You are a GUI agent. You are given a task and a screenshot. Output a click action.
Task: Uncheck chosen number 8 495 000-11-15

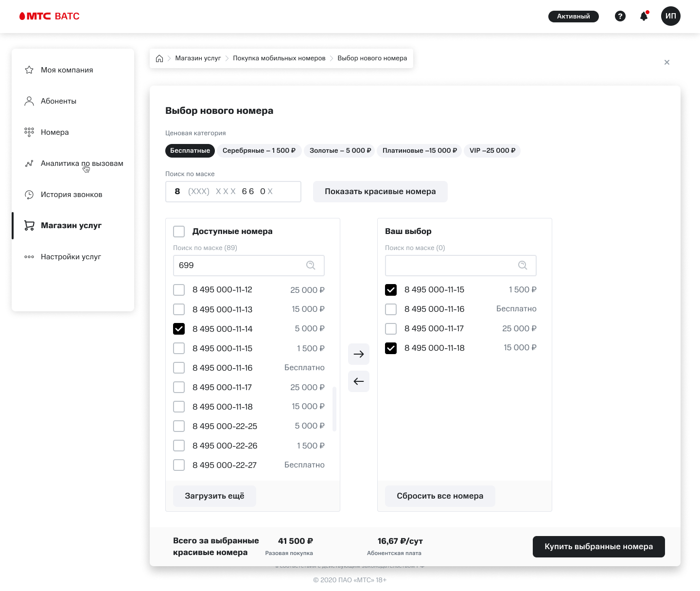point(391,290)
